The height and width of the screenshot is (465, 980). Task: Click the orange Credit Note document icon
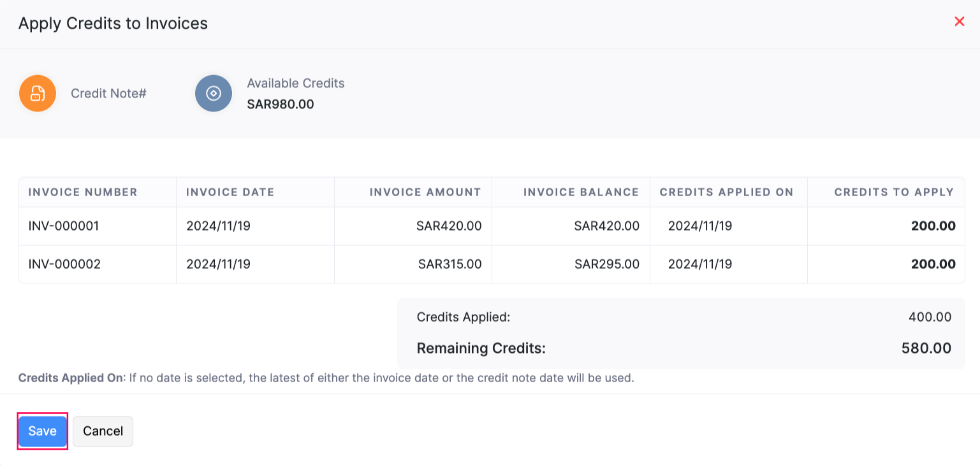pos(37,93)
